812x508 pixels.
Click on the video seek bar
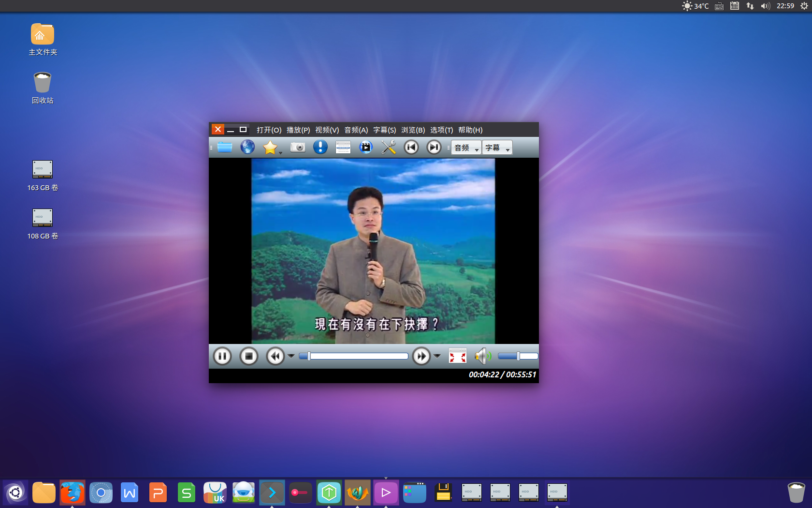coord(353,356)
